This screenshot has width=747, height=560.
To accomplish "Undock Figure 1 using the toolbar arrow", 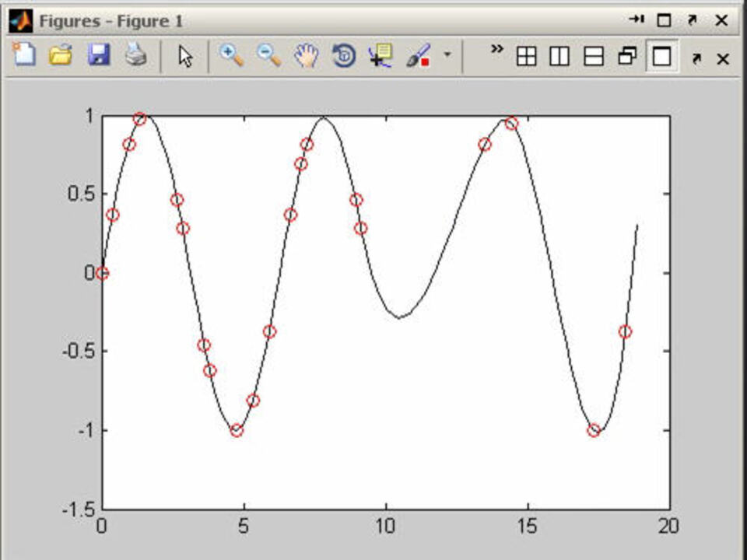I will coord(696,58).
